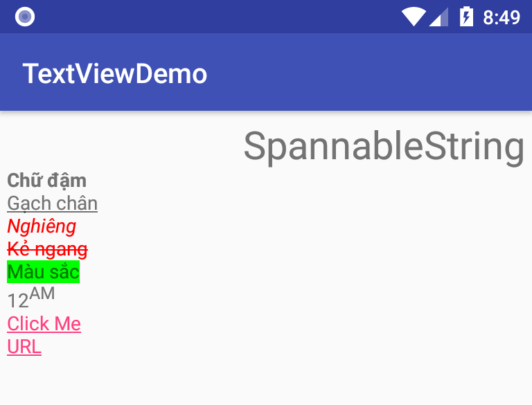Tap the circular notification icon in status bar

[x=25, y=17]
